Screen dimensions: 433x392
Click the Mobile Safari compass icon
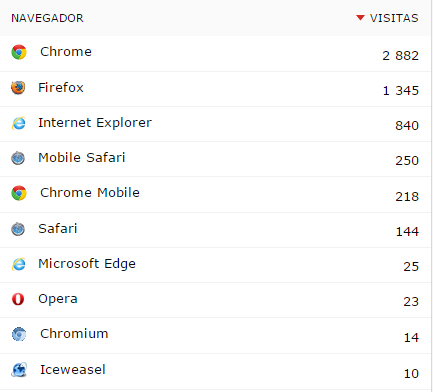click(18, 158)
